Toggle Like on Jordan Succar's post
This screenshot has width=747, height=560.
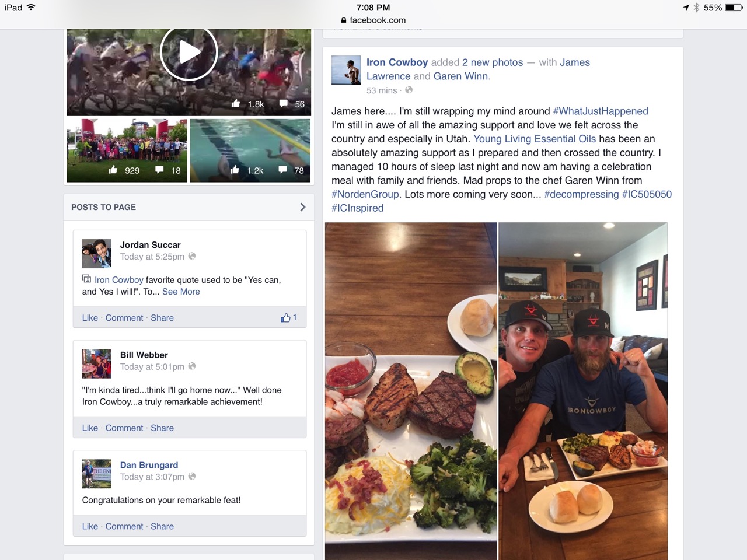(x=90, y=318)
